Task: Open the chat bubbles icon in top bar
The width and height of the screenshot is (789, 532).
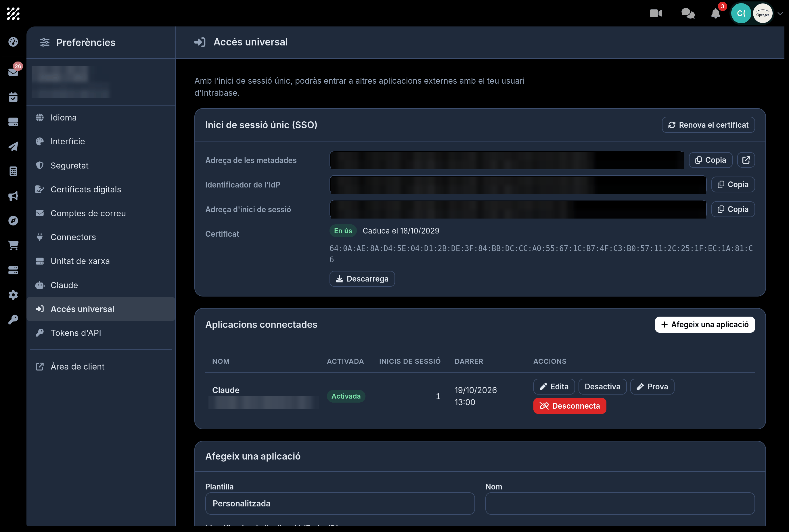Action: pyautogui.click(x=688, y=13)
